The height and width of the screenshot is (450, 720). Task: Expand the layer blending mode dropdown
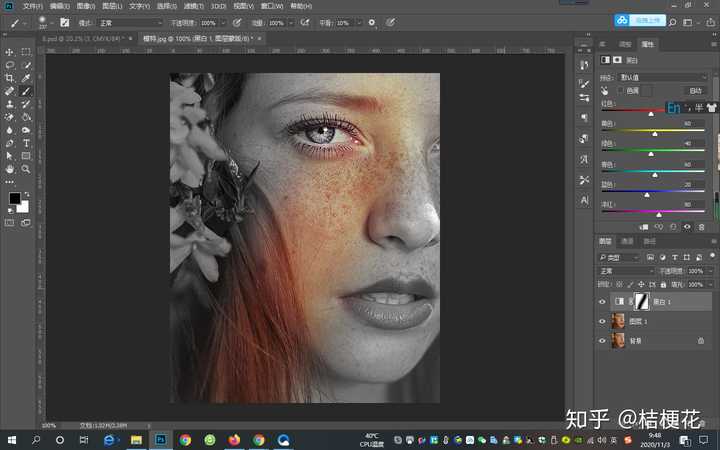pyautogui.click(x=624, y=271)
